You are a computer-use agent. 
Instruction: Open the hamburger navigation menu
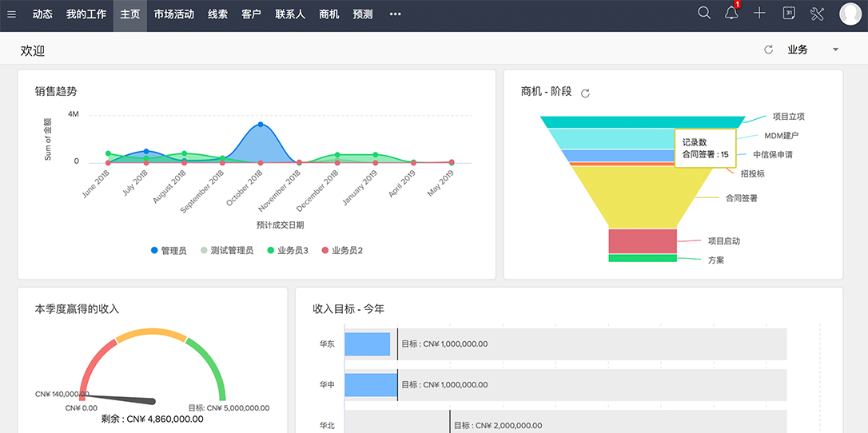click(x=11, y=14)
